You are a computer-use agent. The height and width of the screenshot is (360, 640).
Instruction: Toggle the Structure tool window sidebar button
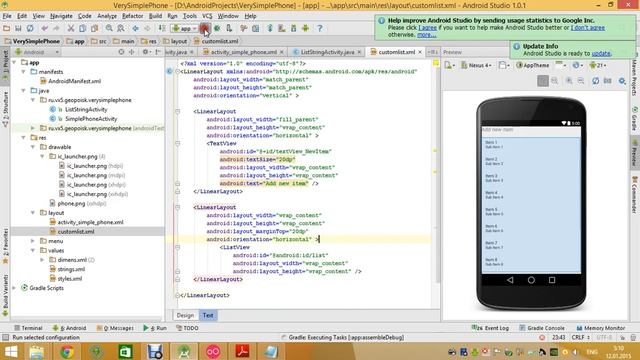pos(5,109)
